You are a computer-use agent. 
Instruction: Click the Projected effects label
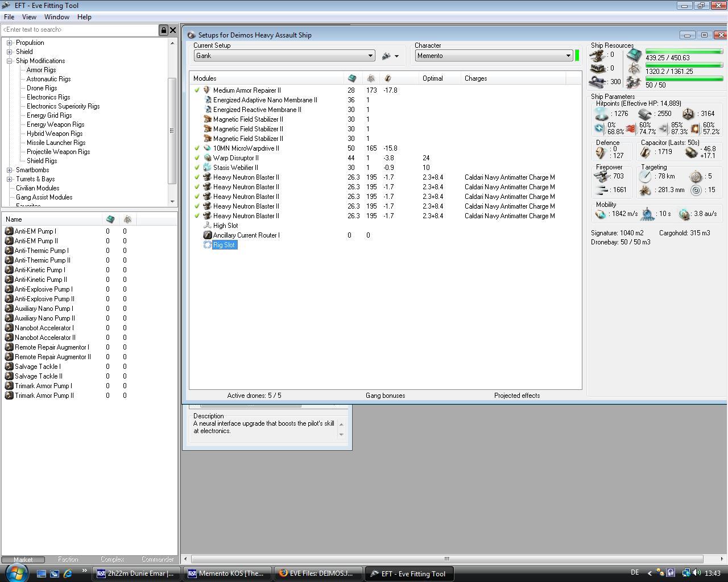click(517, 396)
